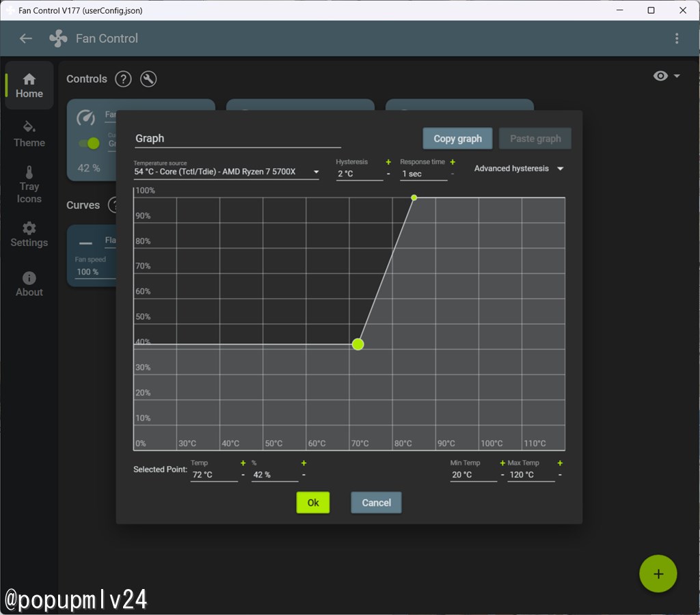The height and width of the screenshot is (615, 700).
Task: Select the graph point at 100%
Action: (x=414, y=197)
